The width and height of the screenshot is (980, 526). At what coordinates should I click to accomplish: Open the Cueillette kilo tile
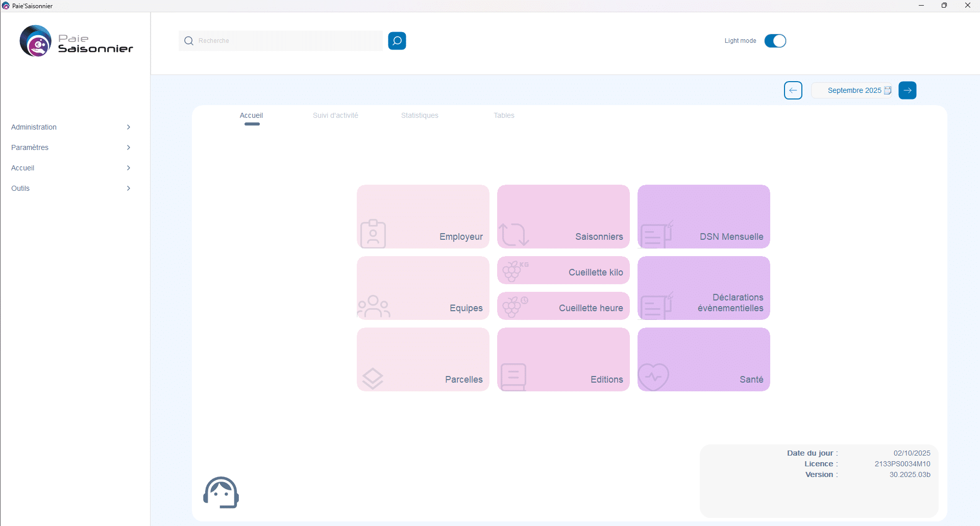pos(563,270)
